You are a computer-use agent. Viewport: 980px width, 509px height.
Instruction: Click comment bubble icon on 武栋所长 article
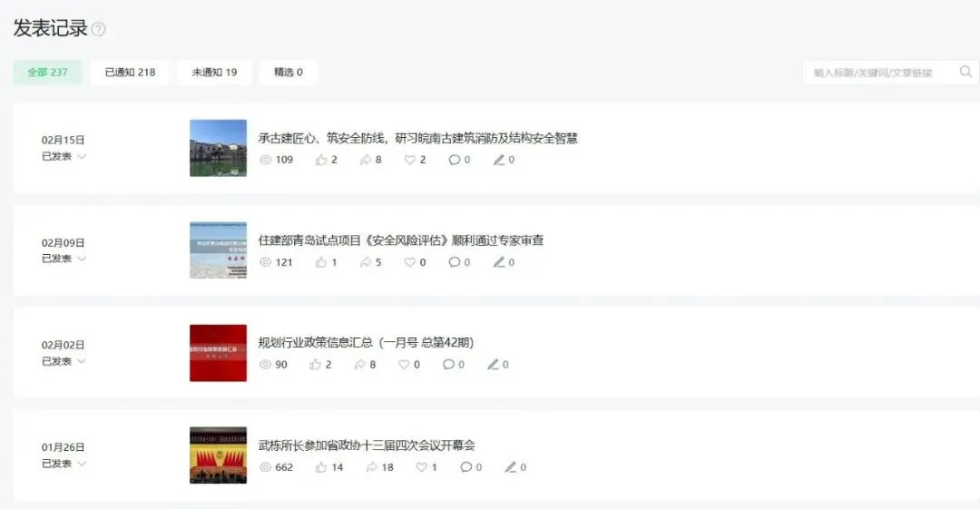tap(466, 467)
